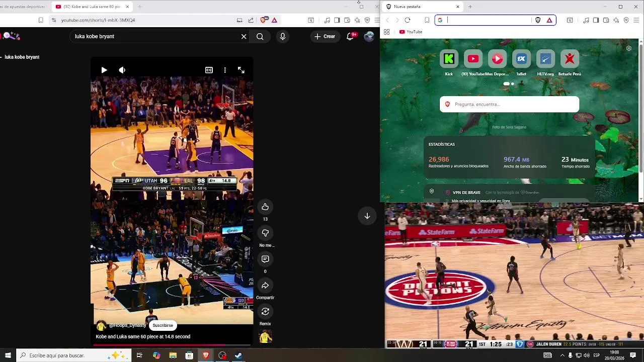The height and width of the screenshot is (362, 644).
Task: Open the Short's three-dot options menu
Action: (225, 70)
